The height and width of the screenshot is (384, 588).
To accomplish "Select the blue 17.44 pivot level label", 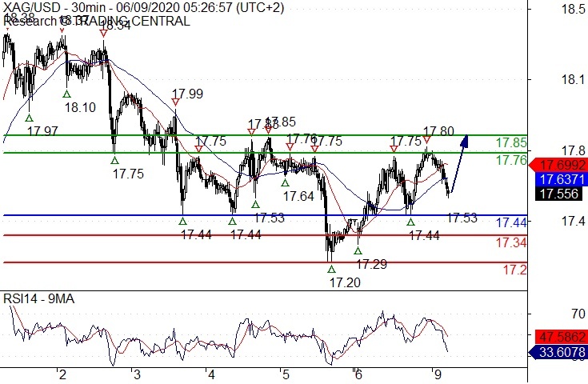I will (511, 222).
